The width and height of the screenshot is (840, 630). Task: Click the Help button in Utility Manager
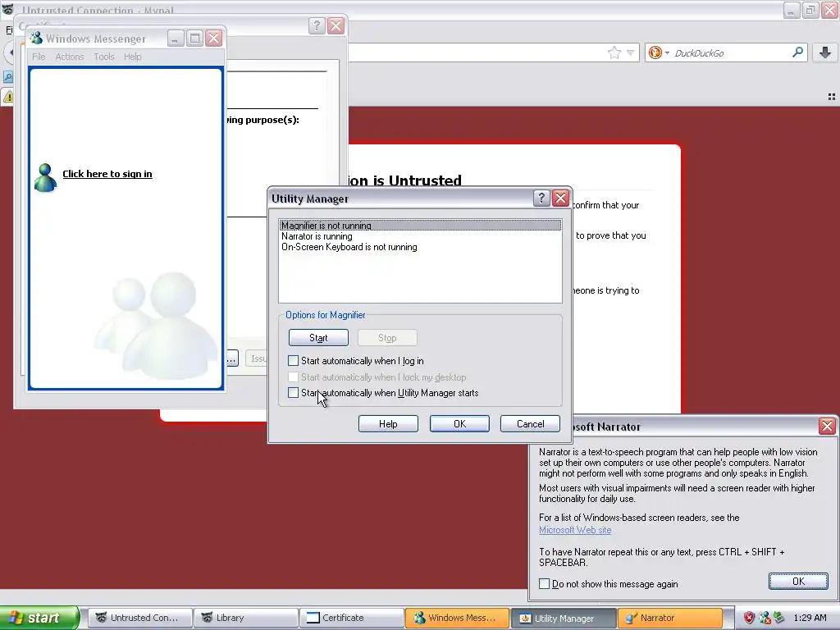(x=388, y=424)
